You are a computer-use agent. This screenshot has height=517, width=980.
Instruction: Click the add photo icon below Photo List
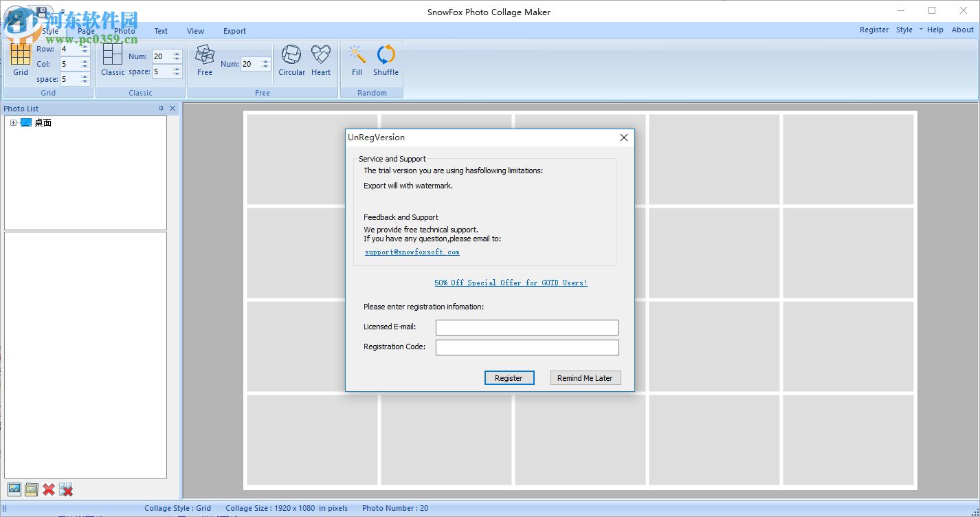point(14,489)
